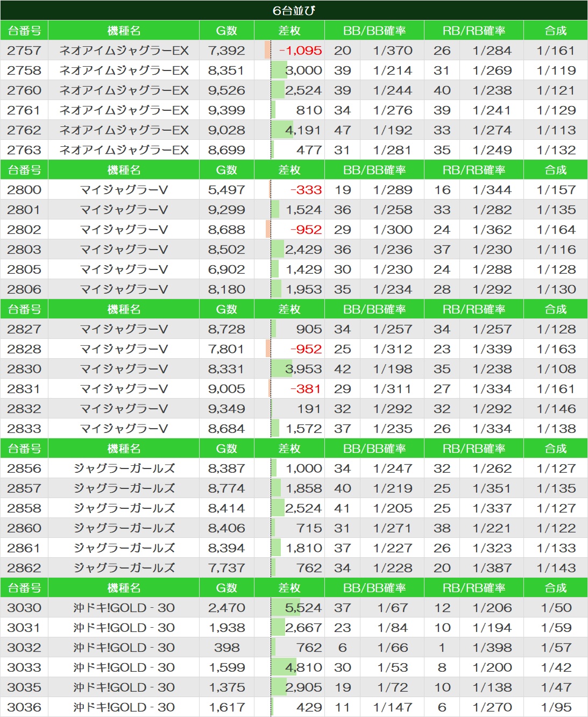The height and width of the screenshot is (717, 588).
Task: Click combined rate 1/95
Action: coord(556,707)
